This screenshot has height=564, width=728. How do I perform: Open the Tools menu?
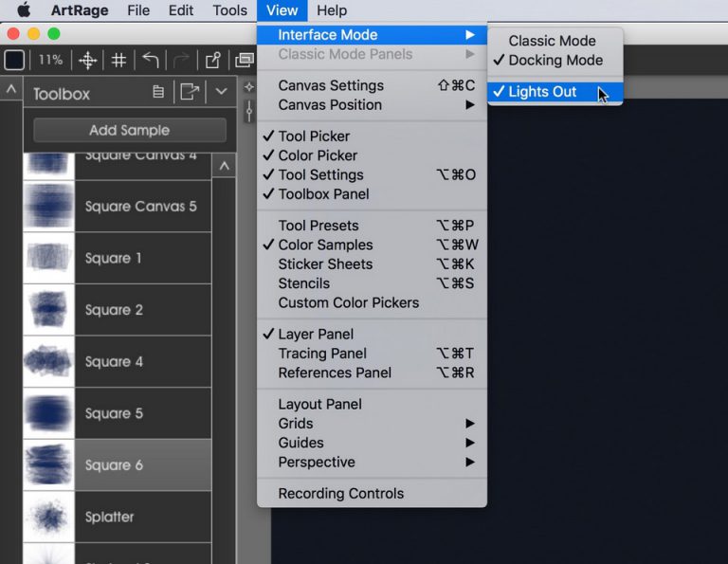coord(229,10)
